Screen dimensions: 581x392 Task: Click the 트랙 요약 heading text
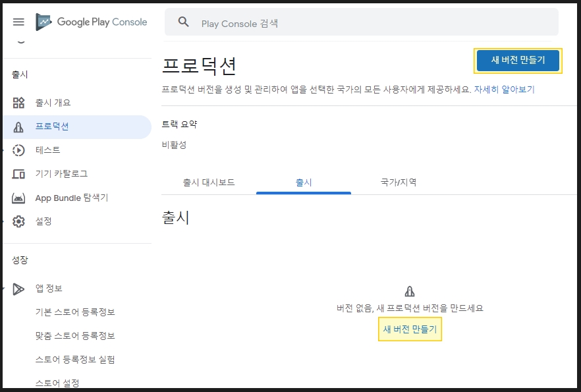point(179,125)
